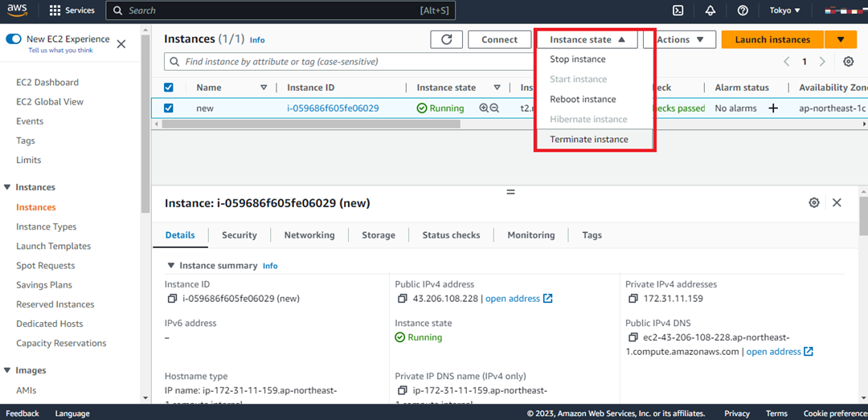
Task: Copy the Public IPv4 address 43.206.108.228
Action: (x=402, y=299)
